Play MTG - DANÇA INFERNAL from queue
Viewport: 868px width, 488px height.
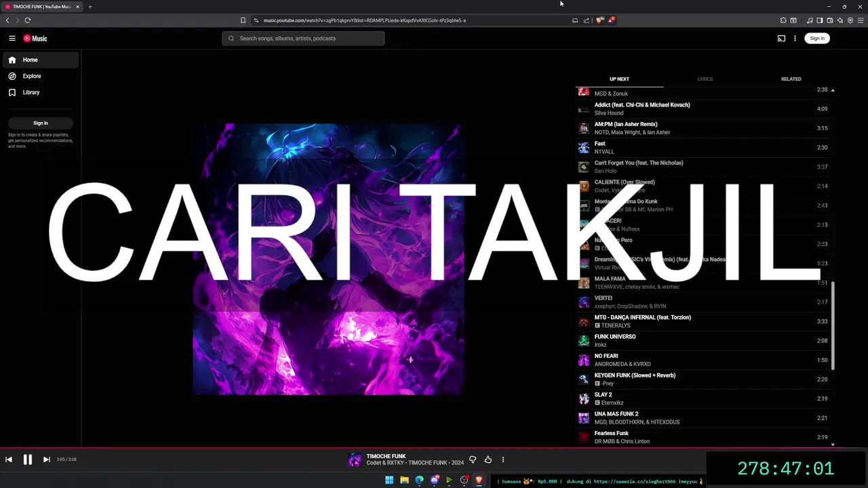click(x=702, y=321)
